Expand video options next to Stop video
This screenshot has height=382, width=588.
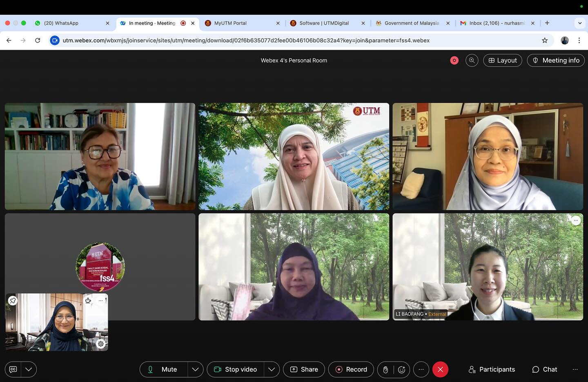tap(272, 369)
